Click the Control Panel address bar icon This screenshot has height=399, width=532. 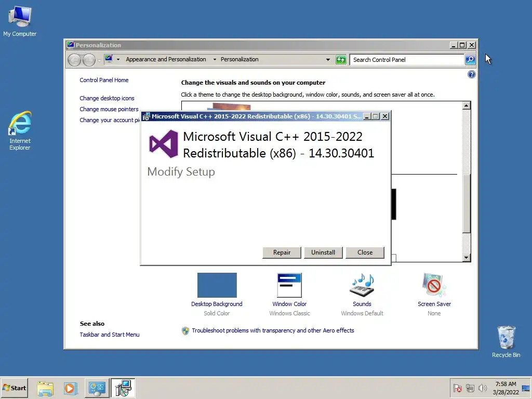109,59
